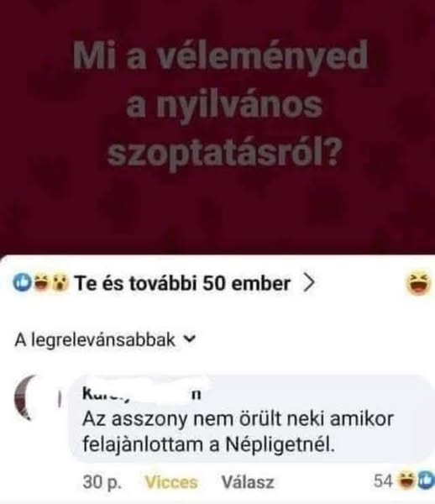Click the Haha emoji in the reactions summary
Viewport: 435px width, 504px height.
click(41, 283)
